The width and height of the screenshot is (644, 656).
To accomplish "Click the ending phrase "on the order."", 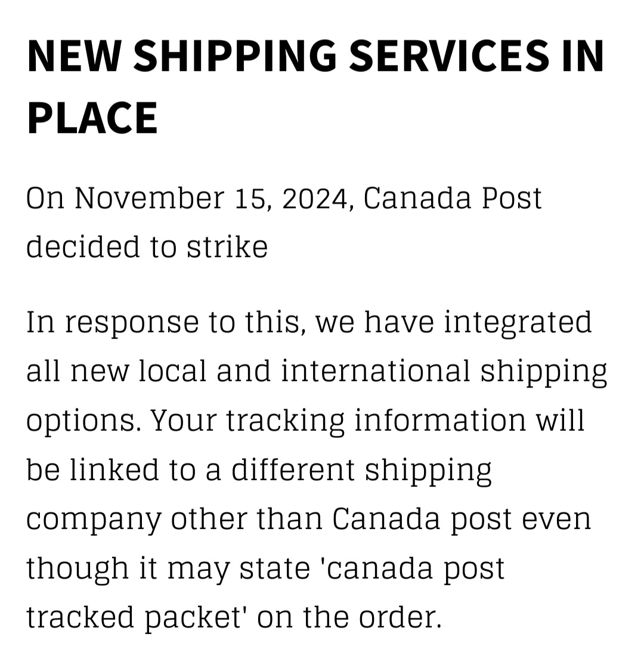I will [x=349, y=618].
